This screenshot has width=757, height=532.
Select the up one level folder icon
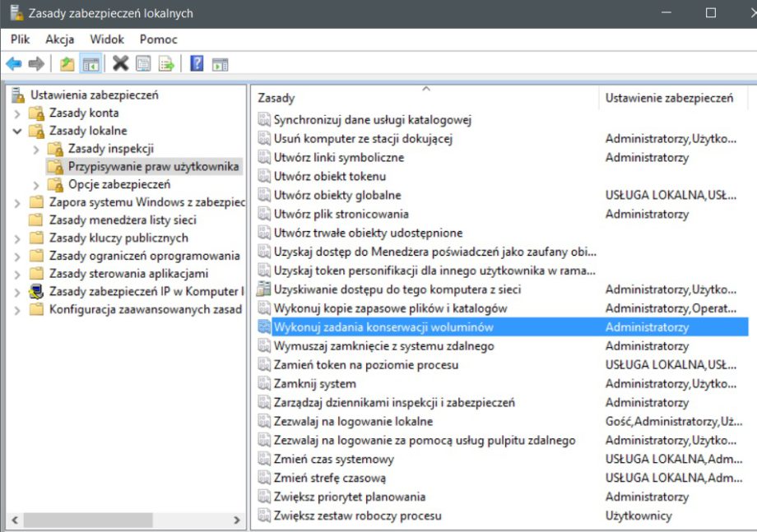pos(67,63)
